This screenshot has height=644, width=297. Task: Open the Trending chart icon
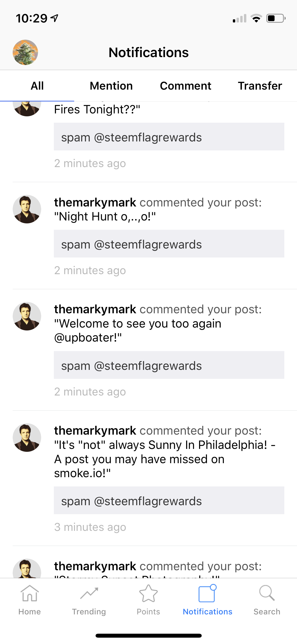click(89, 594)
